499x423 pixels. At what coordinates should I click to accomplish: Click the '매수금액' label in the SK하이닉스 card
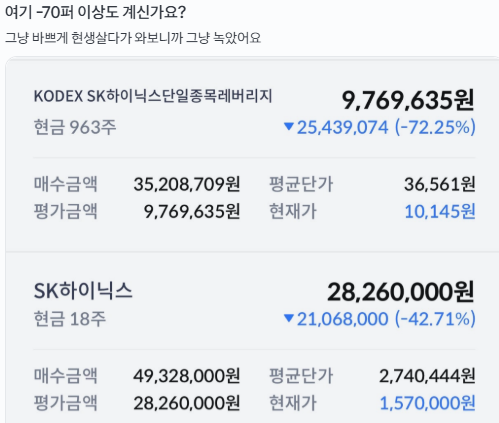tap(65, 376)
